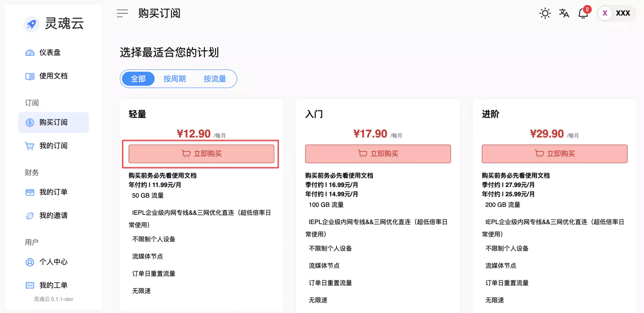Viewport: 644px width, 313px height.
Task: Click 立即购买 for the 进阶 plan
Action: pos(555,154)
